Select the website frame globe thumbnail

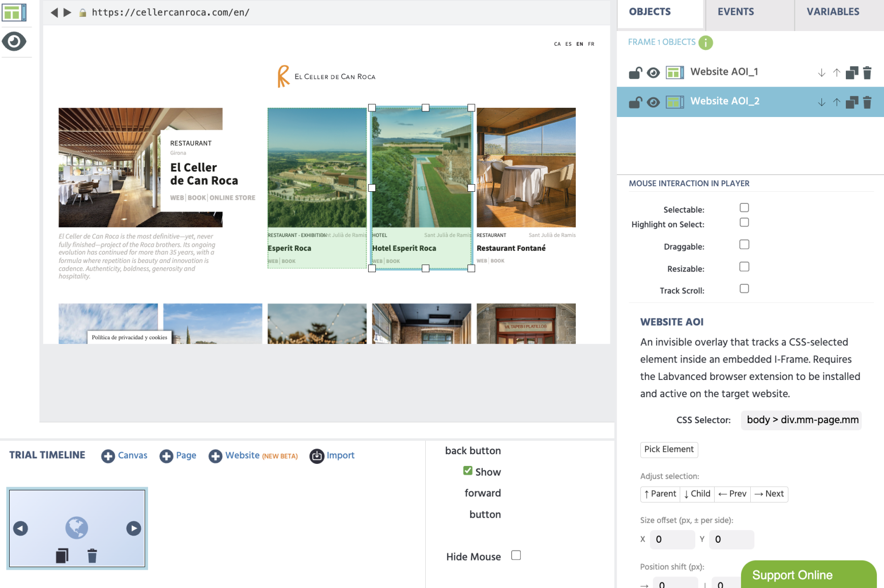point(77,527)
